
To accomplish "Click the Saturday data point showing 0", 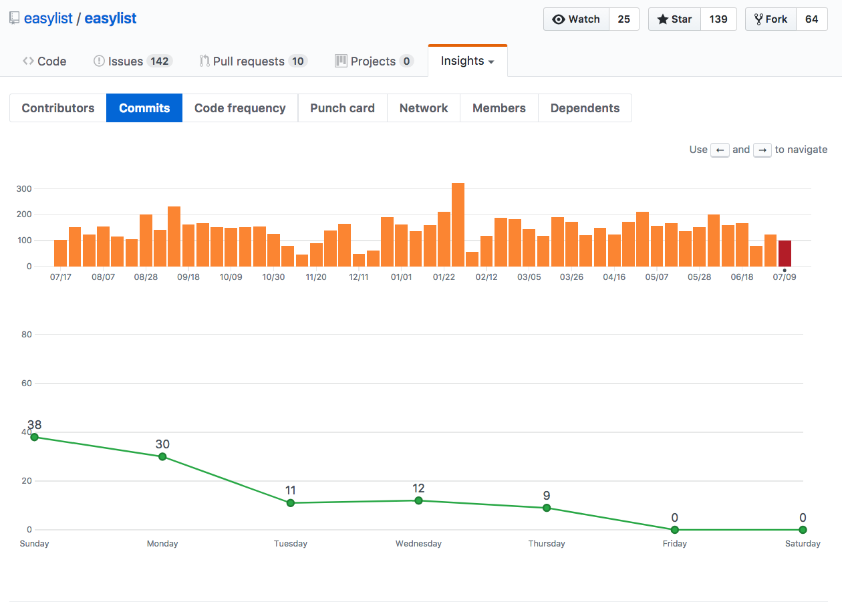I will coord(803,530).
